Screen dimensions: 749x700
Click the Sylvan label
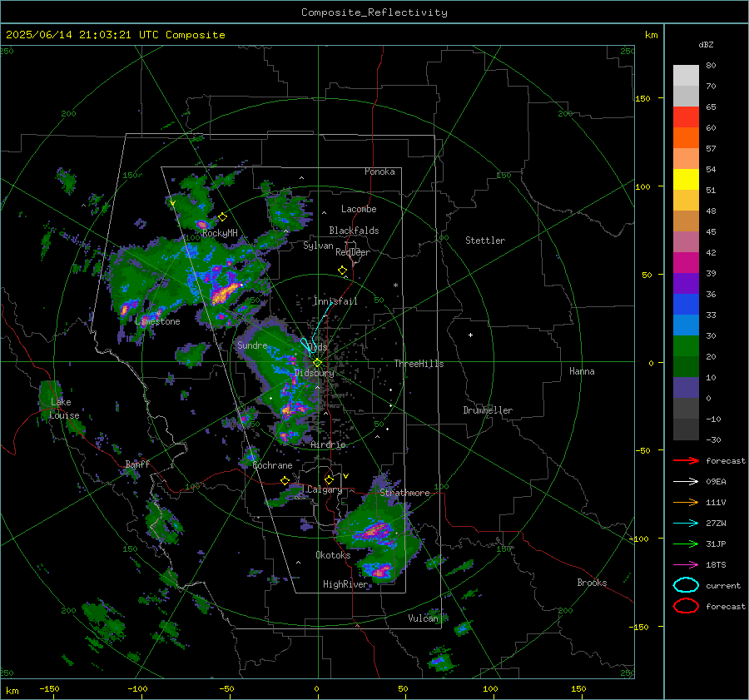[318, 246]
